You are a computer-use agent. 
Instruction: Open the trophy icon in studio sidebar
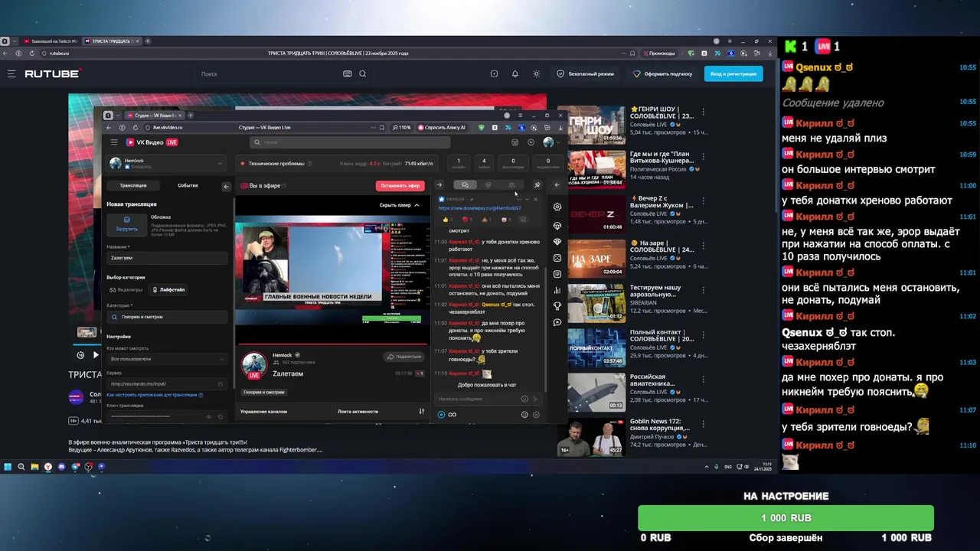tap(557, 306)
